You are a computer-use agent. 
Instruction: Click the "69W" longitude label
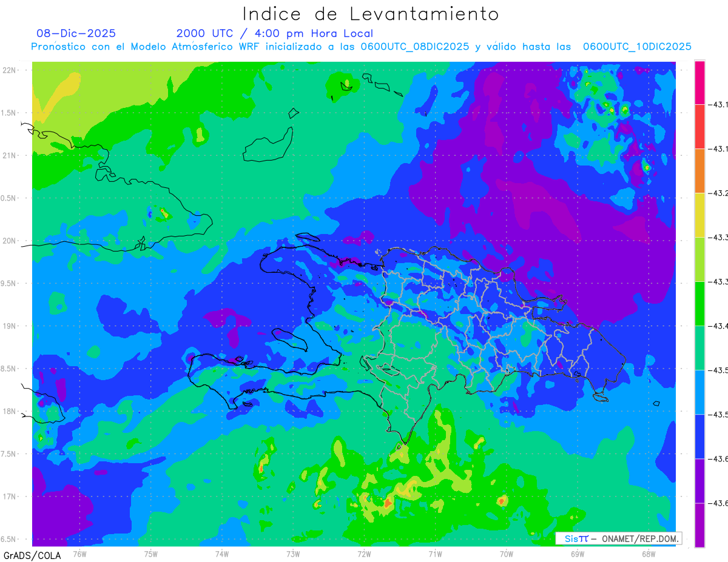click(578, 554)
